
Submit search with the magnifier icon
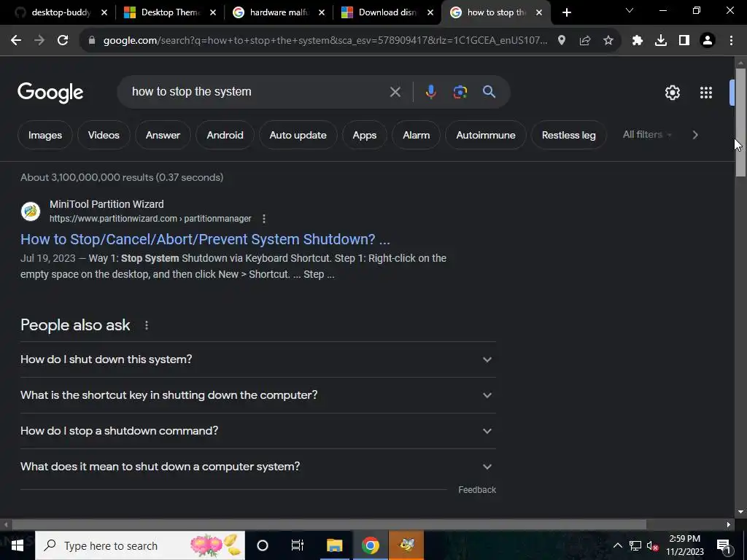(489, 92)
